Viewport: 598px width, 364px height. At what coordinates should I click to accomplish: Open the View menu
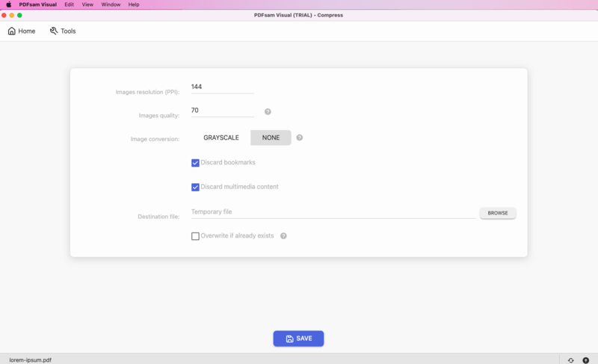click(x=87, y=4)
